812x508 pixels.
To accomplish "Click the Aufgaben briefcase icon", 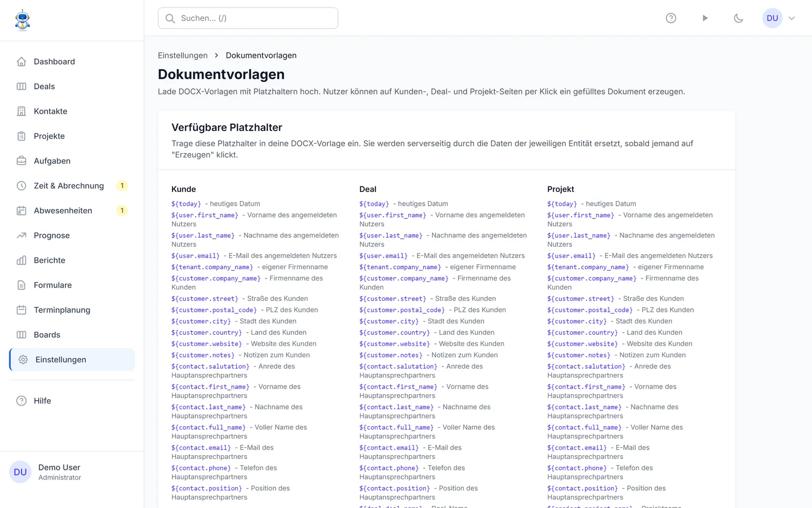I will [x=21, y=161].
